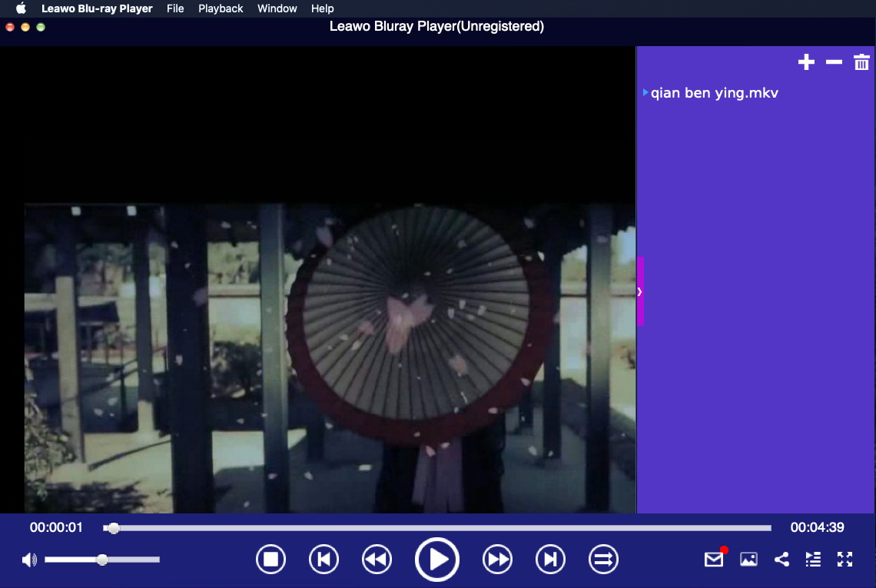The height and width of the screenshot is (588, 876).
Task: Skip to the previous track
Action: (324, 559)
